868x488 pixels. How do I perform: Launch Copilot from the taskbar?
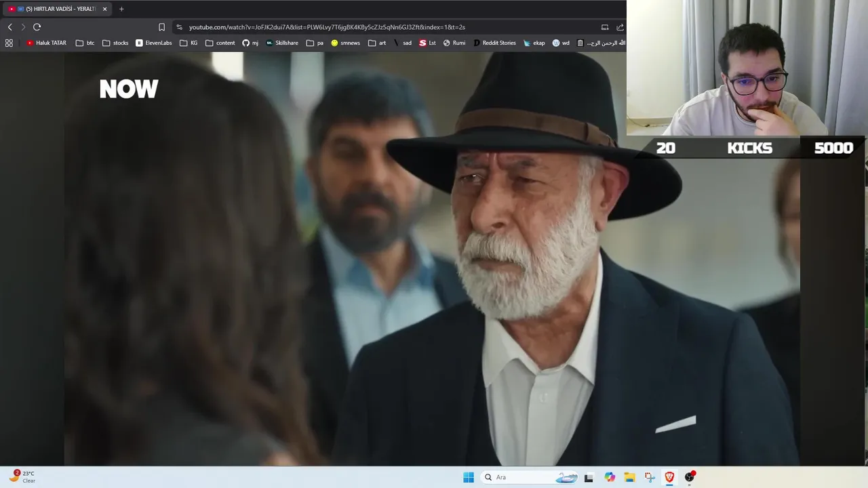pyautogui.click(x=610, y=477)
